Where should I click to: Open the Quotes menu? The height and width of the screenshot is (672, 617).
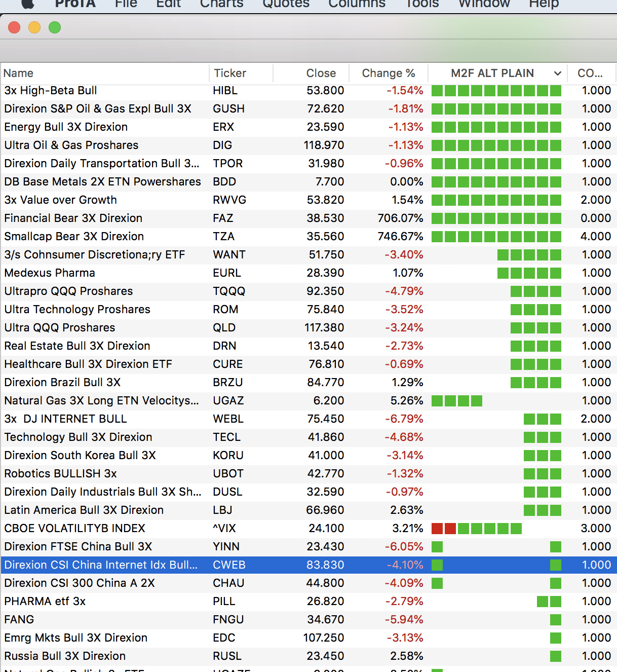pos(286,4)
